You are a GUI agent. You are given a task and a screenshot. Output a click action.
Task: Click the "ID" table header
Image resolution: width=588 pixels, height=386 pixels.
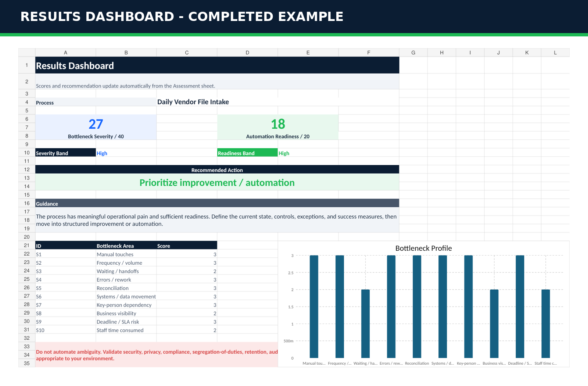point(65,245)
